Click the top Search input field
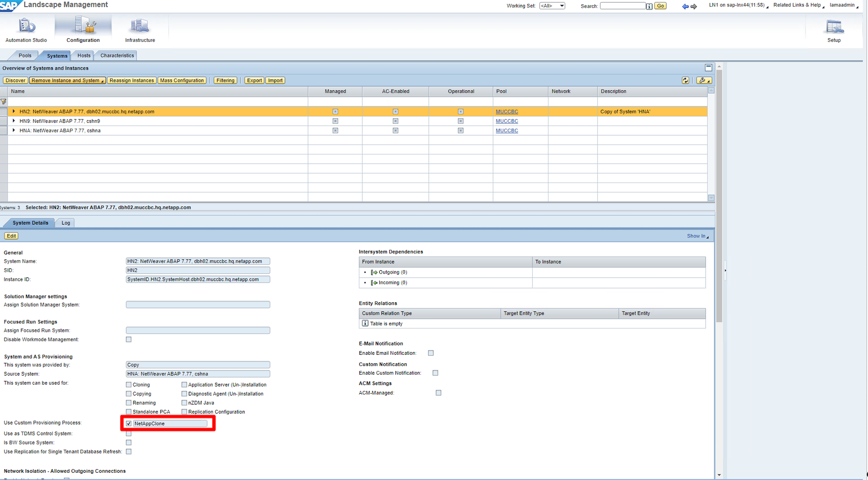The height and width of the screenshot is (480, 868). 623,6
